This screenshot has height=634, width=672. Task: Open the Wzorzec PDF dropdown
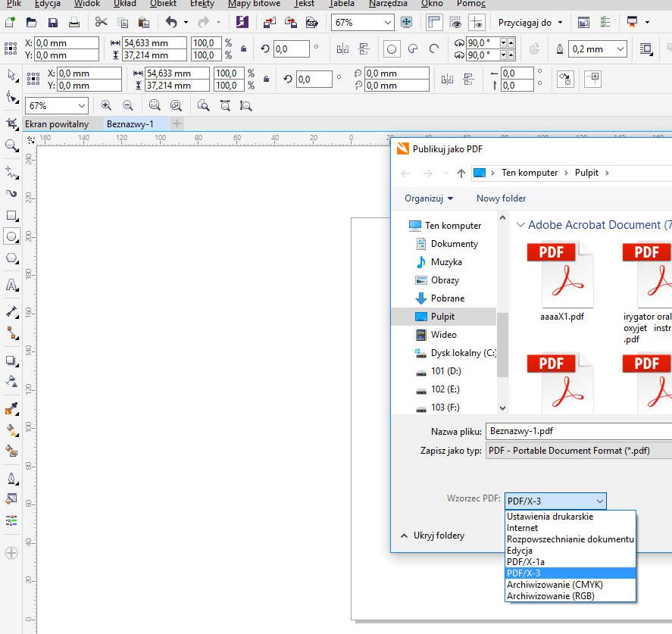click(x=555, y=501)
